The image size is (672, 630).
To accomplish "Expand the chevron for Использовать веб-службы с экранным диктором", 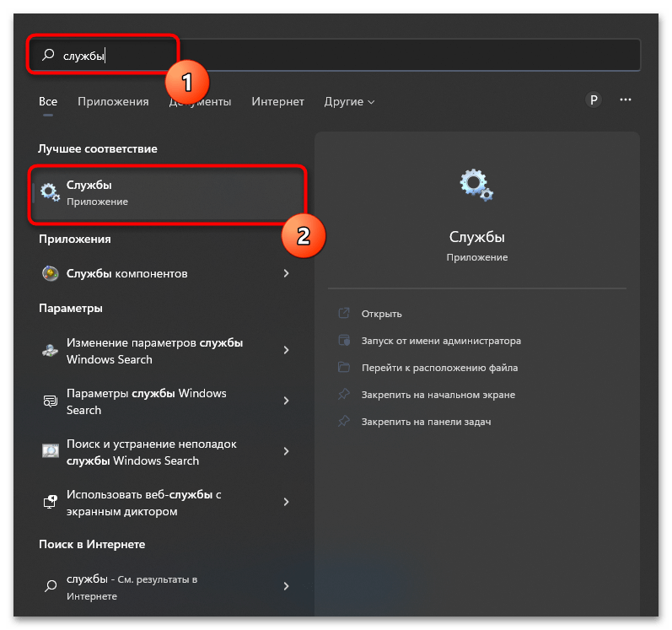I will pos(287,502).
